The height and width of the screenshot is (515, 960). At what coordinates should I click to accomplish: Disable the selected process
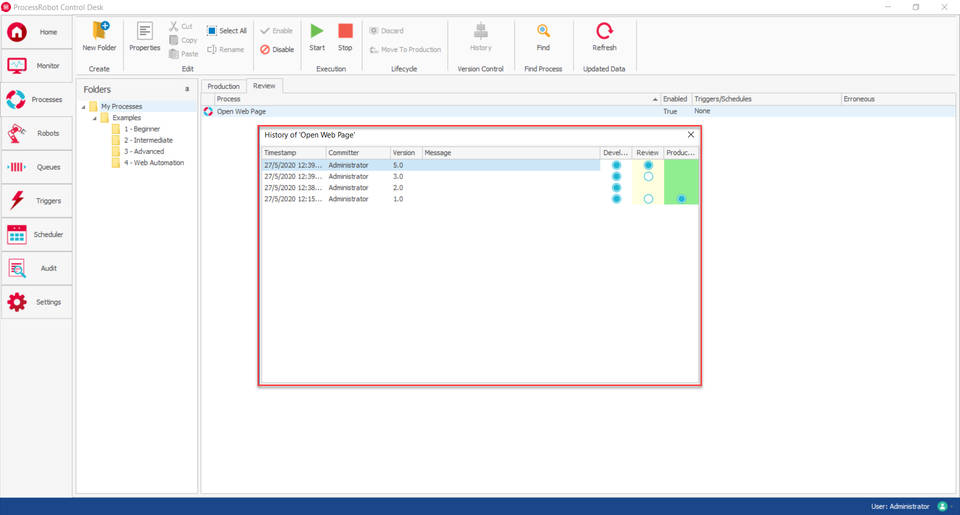pos(277,50)
